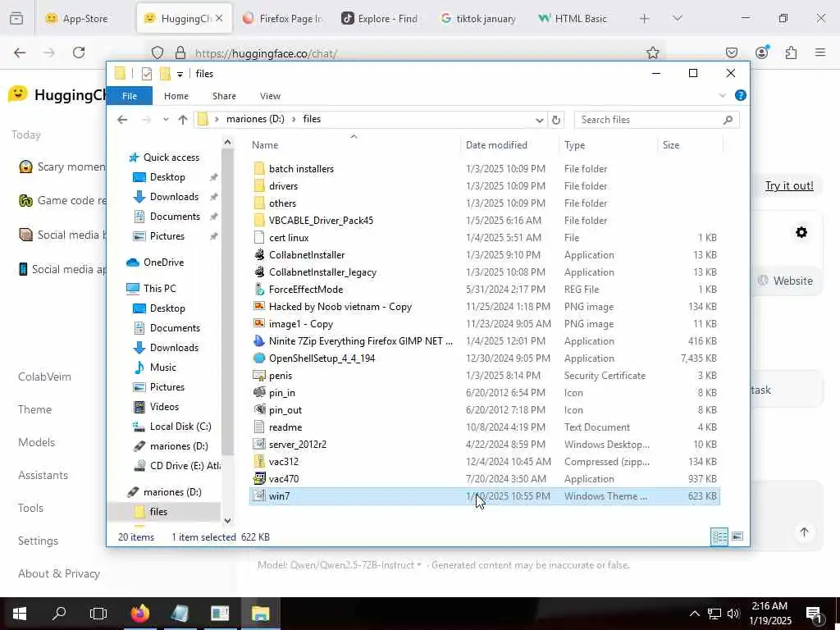The width and height of the screenshot is (840, 630).
Task: Open Quick Access Toolbar customize dropdown
Action: 180,74
